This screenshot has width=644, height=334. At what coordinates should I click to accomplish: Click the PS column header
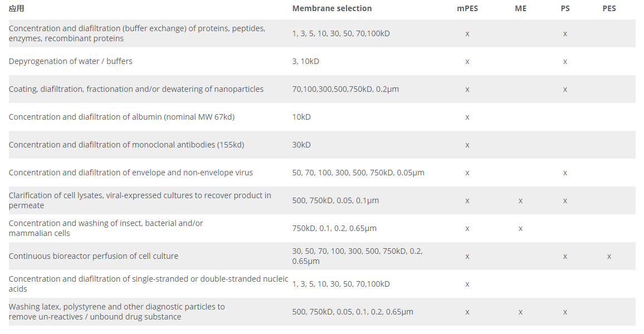tap(565, 9)
